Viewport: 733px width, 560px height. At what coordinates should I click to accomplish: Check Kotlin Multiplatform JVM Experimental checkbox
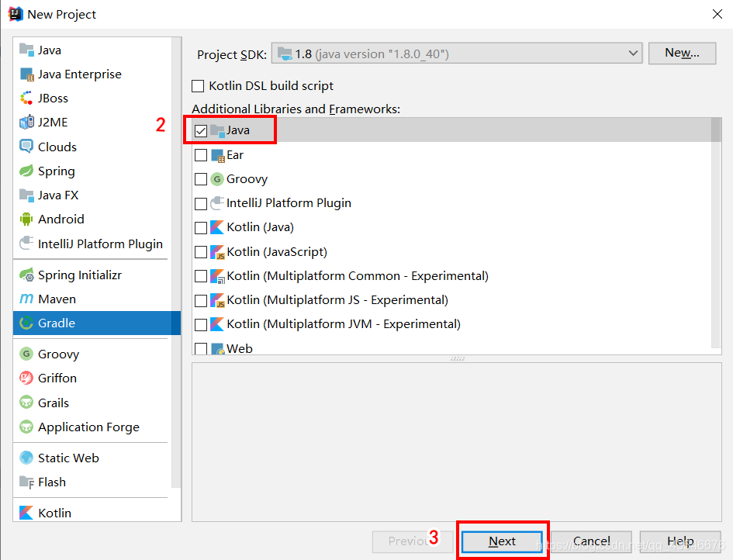[201, 324]
